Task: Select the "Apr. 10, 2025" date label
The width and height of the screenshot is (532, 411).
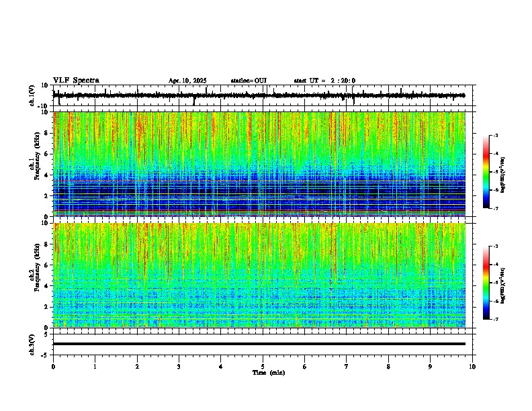Action: click(x=187, y=81)
